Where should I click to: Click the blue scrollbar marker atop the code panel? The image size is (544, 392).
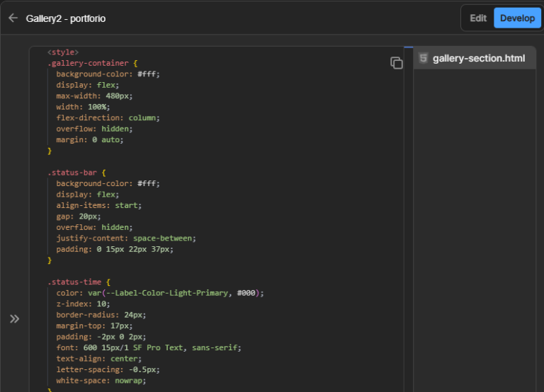coord(408,48)
